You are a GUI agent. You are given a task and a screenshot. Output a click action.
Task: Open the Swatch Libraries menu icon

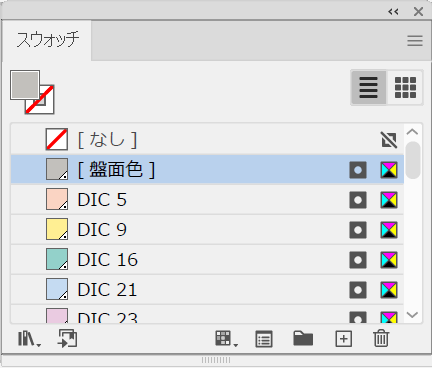[x=29, y=339]
